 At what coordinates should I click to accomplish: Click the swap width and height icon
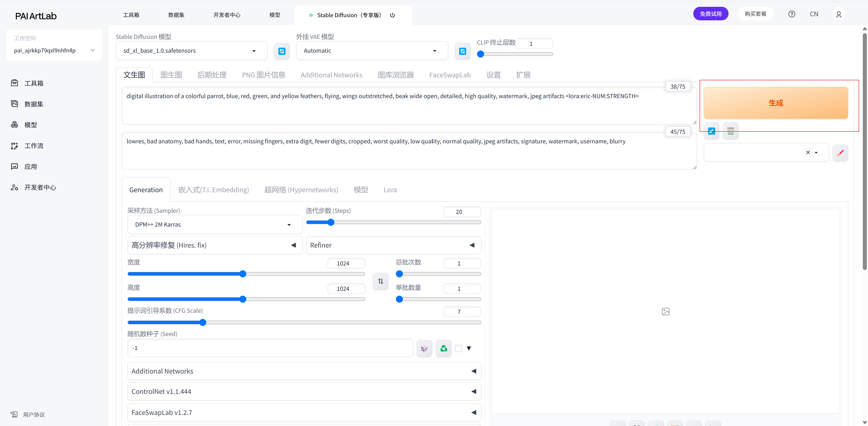(x=380, y=281)
